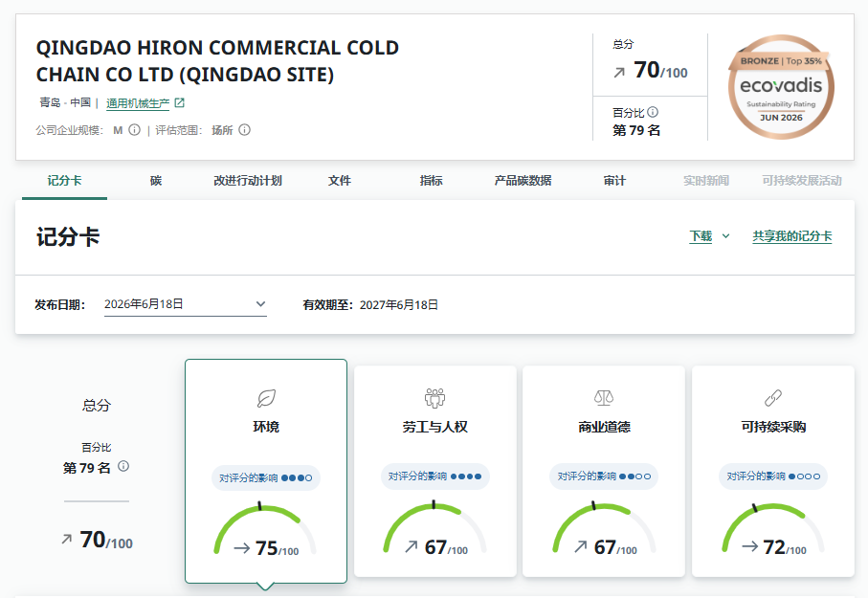This screenshot has height=598, width=868.
Task: Click the leaf icon on the 环境 card
Action: coord(266,398)
